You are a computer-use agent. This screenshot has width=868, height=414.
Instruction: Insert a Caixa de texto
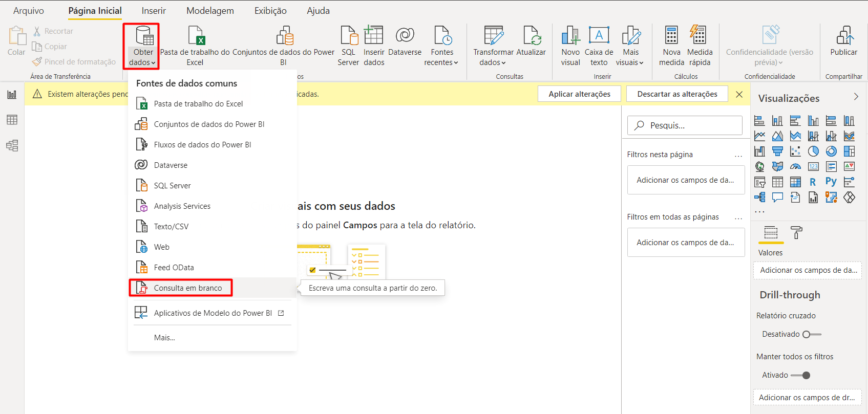tap(599, 47)
